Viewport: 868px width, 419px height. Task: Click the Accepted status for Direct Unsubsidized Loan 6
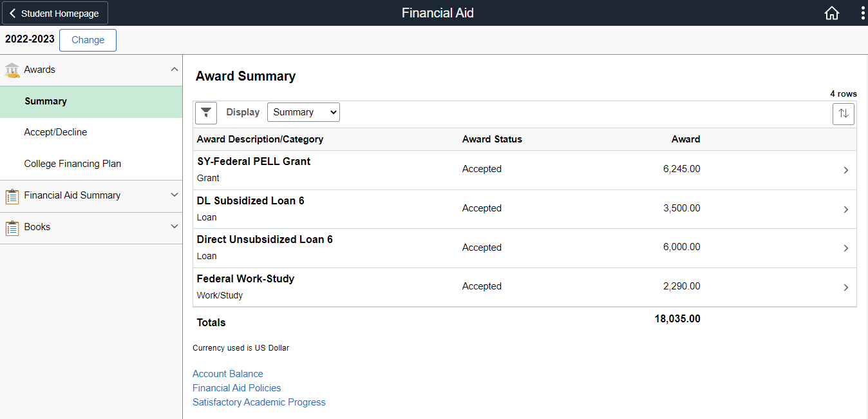pyautogui.click(x=482, y=248)
